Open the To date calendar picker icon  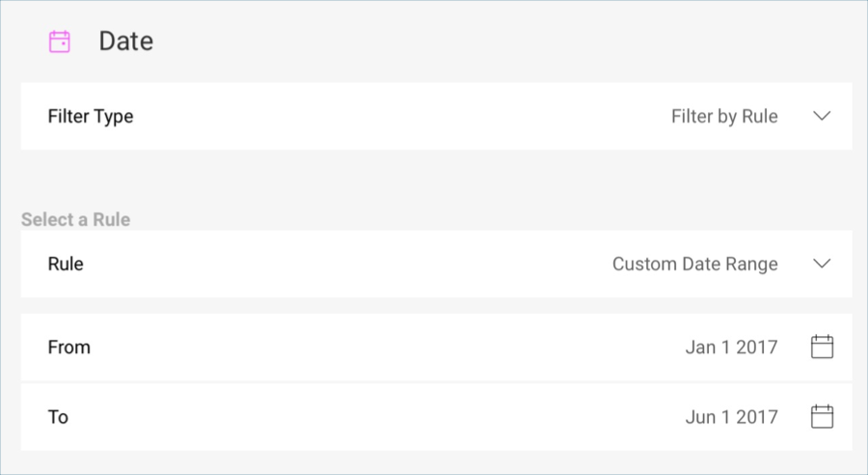822,417
